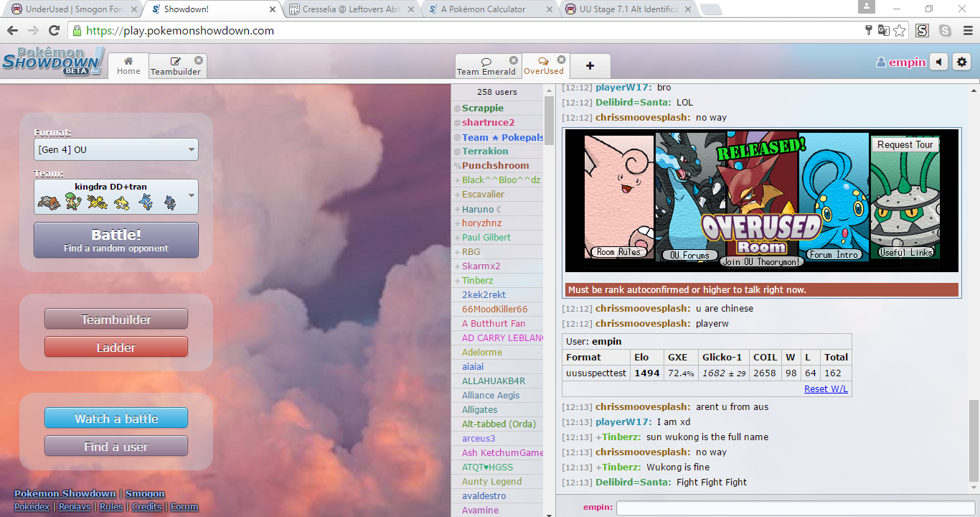Click Find a user
980x517 pixels.
(x=116, y=446)
